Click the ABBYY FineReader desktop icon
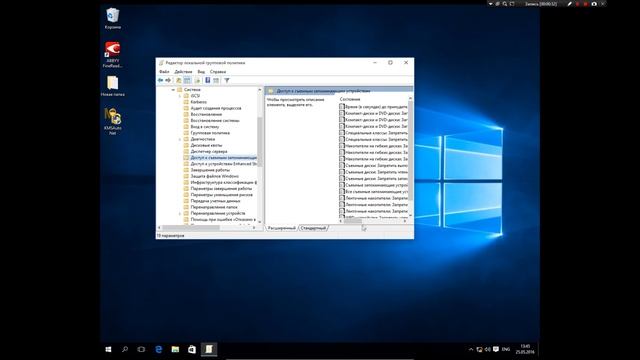This screenshot has width=640, height=360. point(113,54)
